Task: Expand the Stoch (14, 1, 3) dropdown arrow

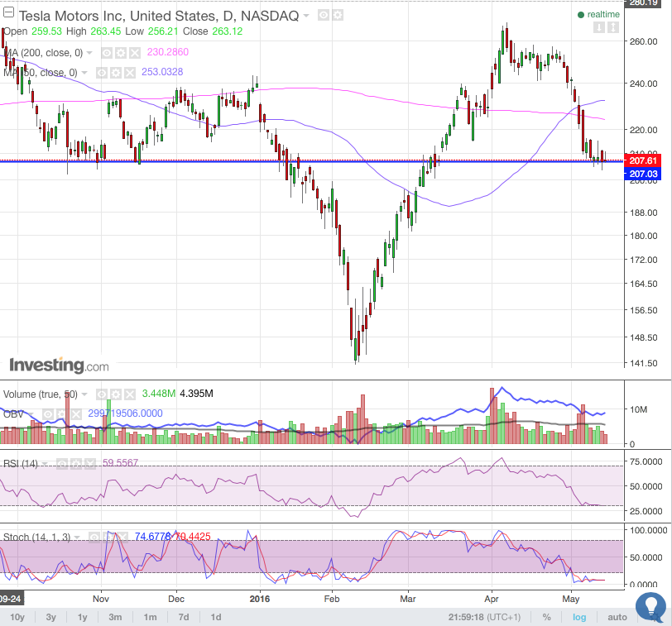Action: tap(77, 537)
